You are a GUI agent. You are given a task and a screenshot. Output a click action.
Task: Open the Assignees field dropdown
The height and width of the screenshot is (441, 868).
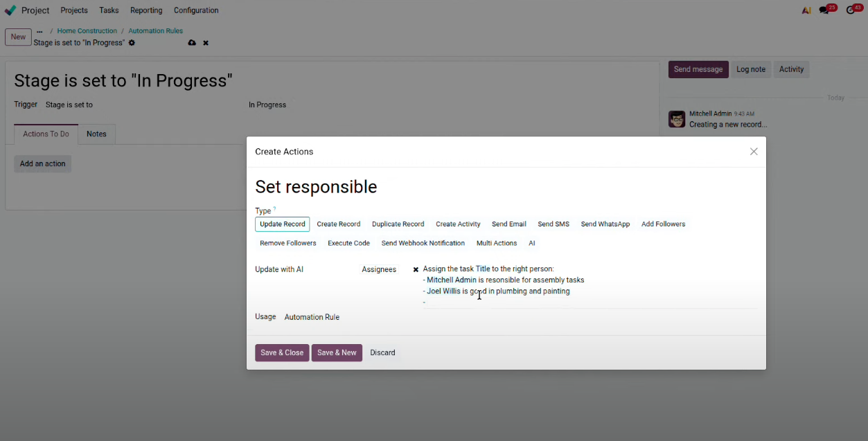click(379, 270)
